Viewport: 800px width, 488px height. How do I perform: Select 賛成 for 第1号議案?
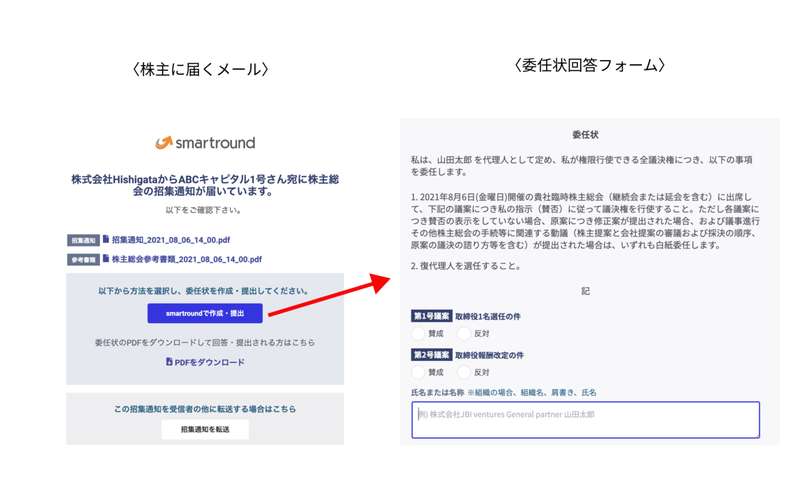418,333
